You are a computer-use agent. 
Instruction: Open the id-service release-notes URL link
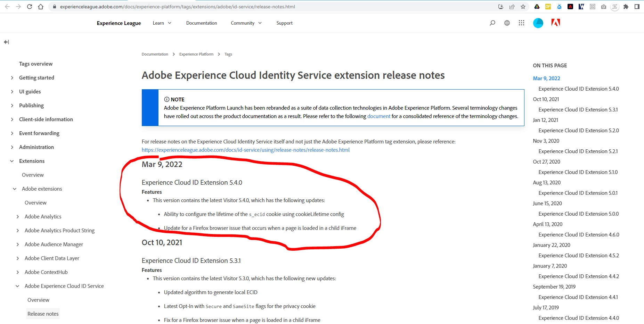(x=246, y=150)
